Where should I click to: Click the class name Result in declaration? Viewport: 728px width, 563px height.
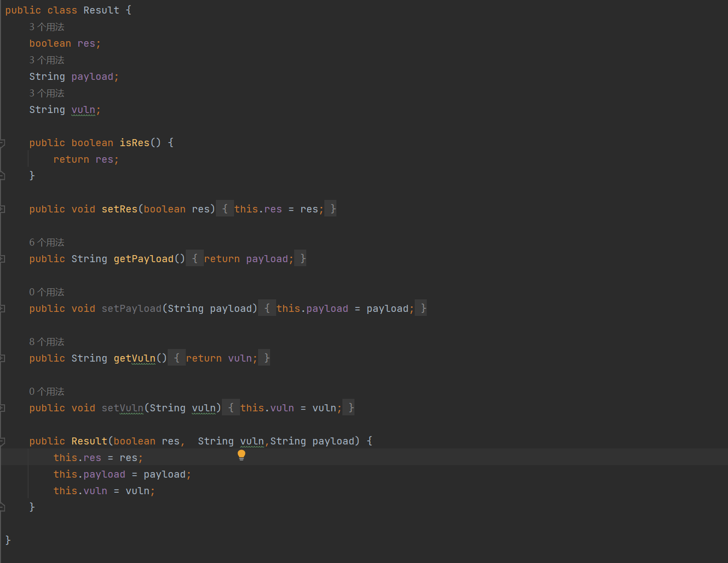pyautogui.click(x=101, y=11)
